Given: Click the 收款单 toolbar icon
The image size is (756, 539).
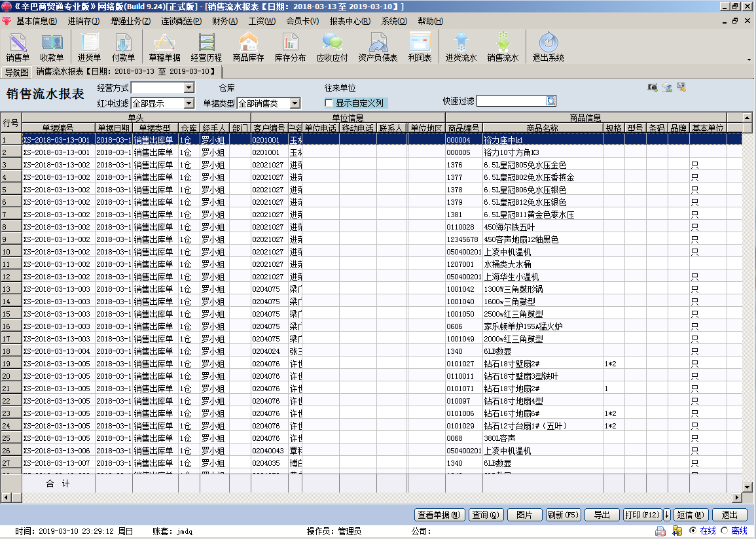Looking at the screenshot, I should [52, 48].
